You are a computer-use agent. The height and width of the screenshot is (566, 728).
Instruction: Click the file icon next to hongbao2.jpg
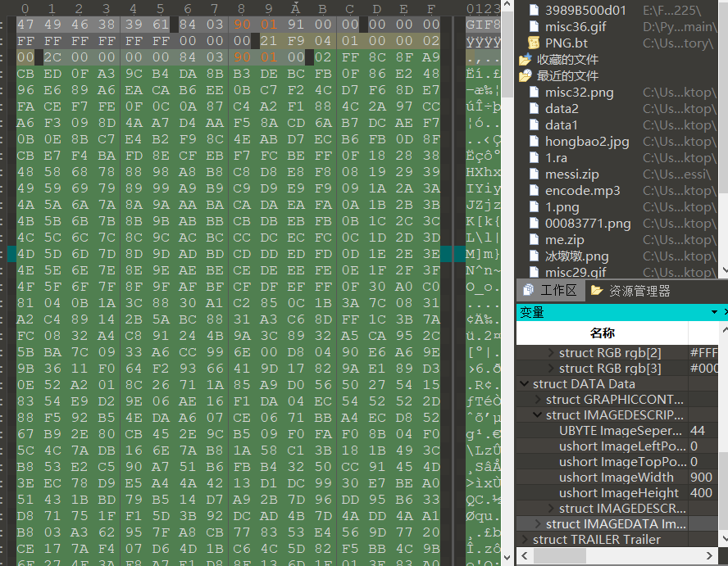pos(534,141)
